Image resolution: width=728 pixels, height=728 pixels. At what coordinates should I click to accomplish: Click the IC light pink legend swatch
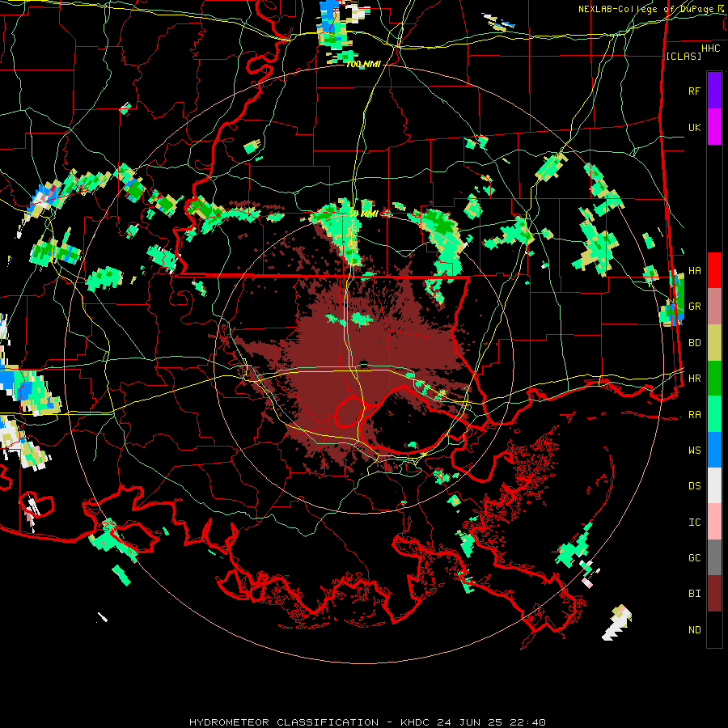[x=714, y=522]
